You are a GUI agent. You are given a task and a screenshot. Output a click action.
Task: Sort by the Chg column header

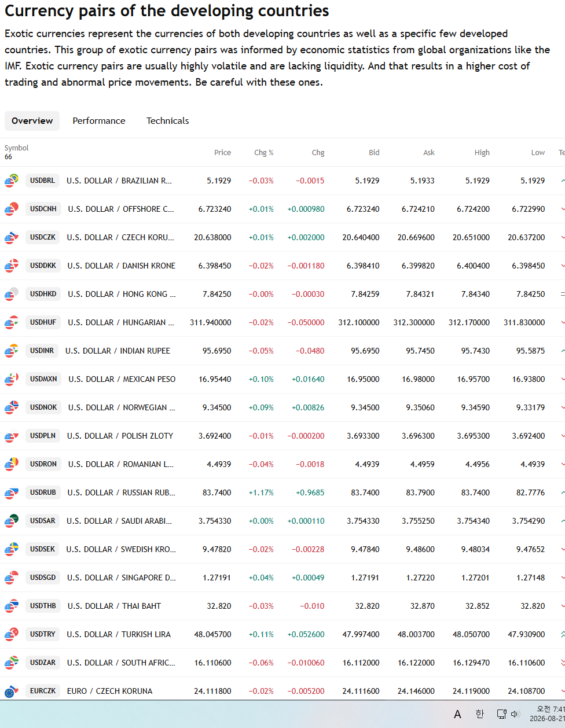coord(318,153)
